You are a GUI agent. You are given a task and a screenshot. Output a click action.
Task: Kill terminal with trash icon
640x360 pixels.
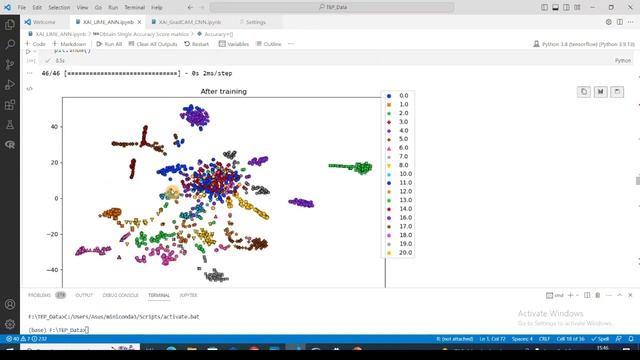tap(598, 295)
